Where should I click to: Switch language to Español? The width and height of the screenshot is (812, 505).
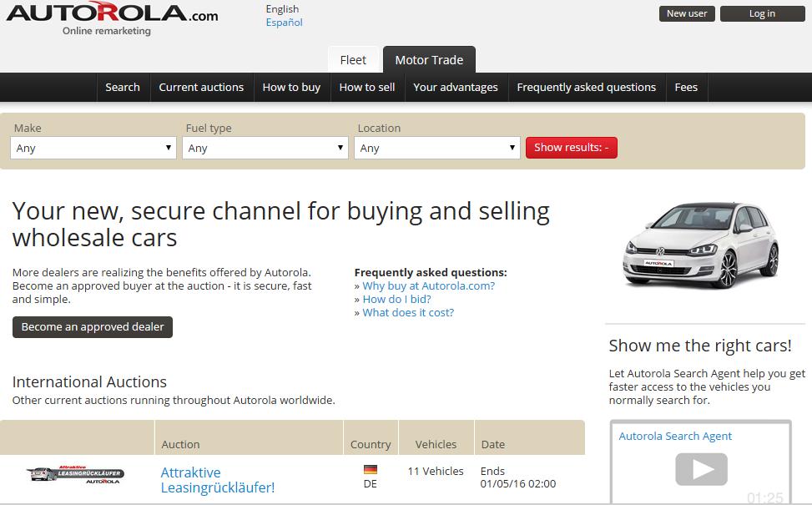[284, 23]
